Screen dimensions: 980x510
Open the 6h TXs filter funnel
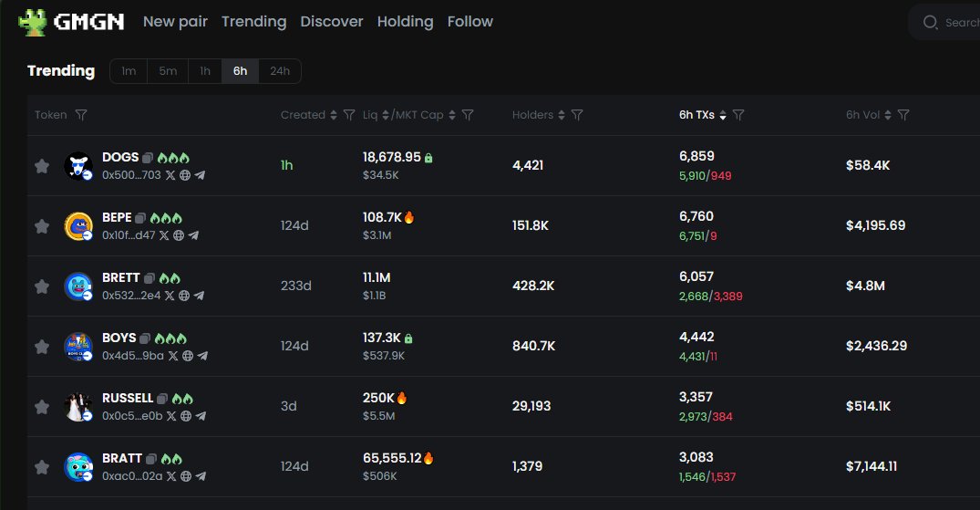(x=738, y=115)
